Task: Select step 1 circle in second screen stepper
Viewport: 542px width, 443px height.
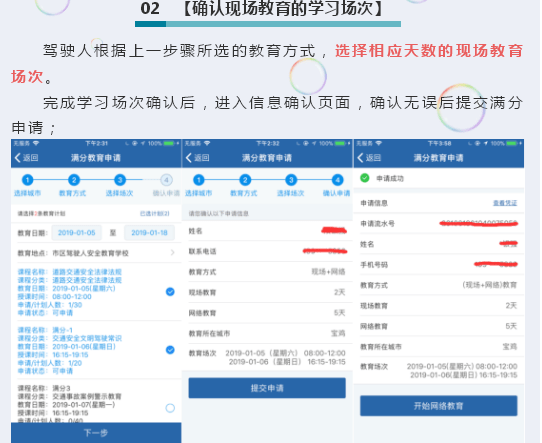Action: coord(198,180)
